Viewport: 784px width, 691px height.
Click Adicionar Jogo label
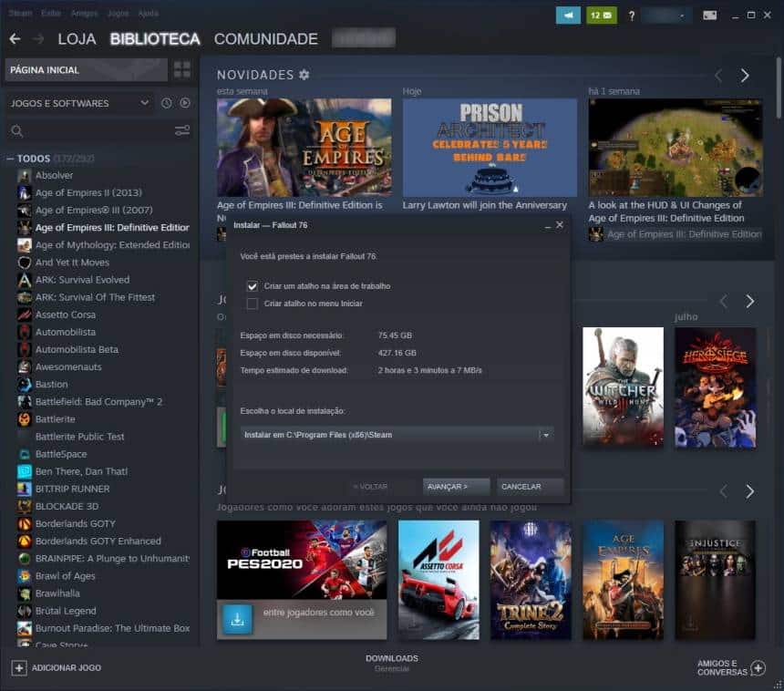click(x=67, y=668)
